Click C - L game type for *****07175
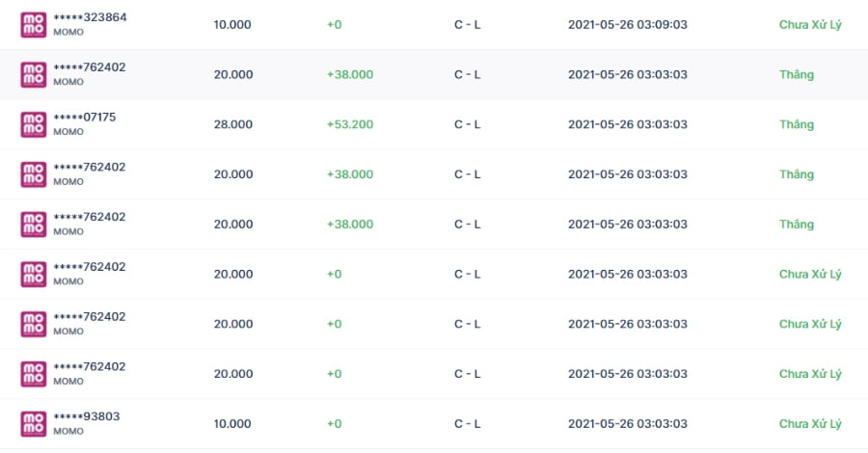 467,124
